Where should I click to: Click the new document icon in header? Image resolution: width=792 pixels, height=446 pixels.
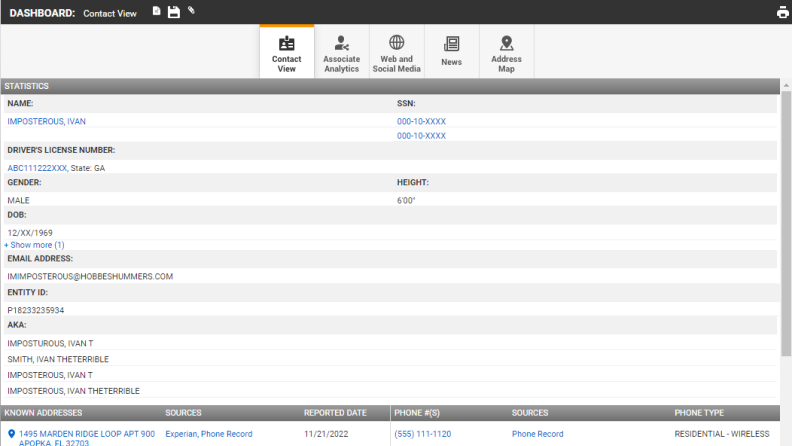tap(156, 12)
